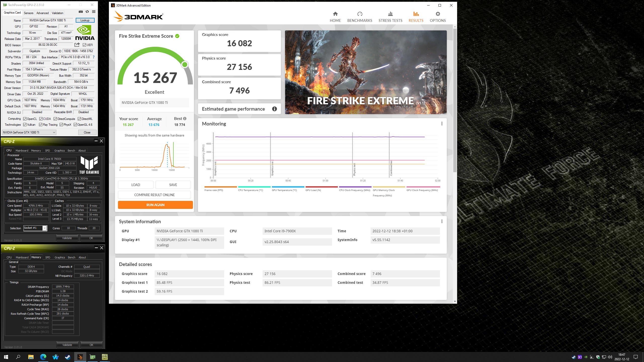
Task: Take a GPU-Z screenshot with camera icon
Action: (x=81, y=12)
